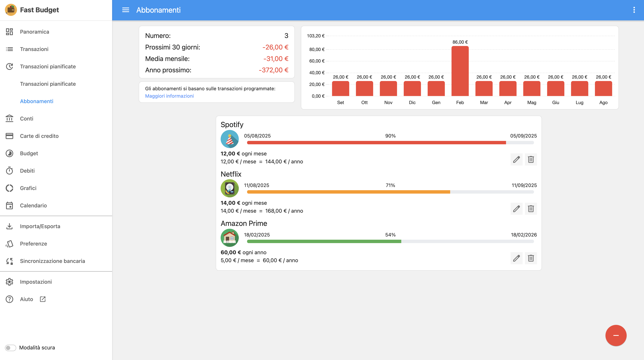This screenshot has height=360, width=644.
Task: Click Spotify renewal date 05/09/2025
Action: (x=524, y=136)
